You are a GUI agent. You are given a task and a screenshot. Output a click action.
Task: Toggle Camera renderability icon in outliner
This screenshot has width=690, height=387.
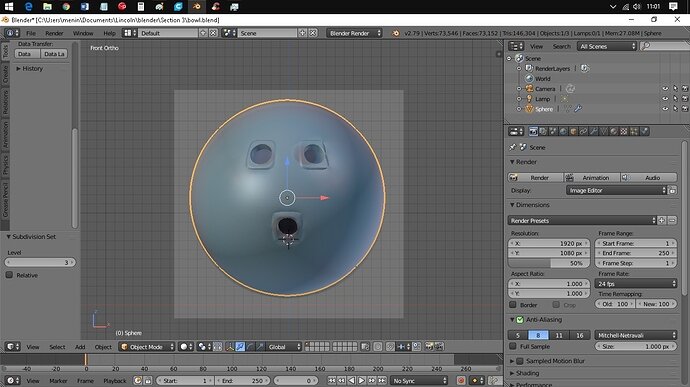pos(685,88)
